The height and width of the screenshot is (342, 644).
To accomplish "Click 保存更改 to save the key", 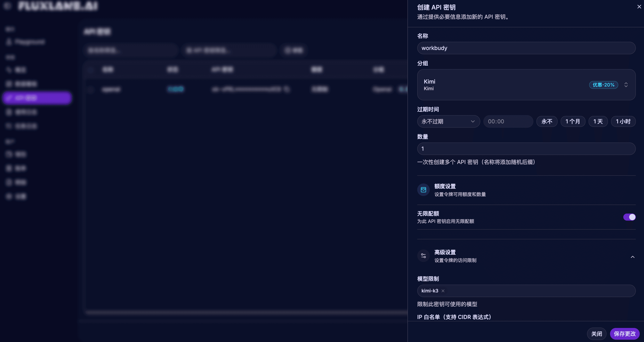I will tap(624, 334).
